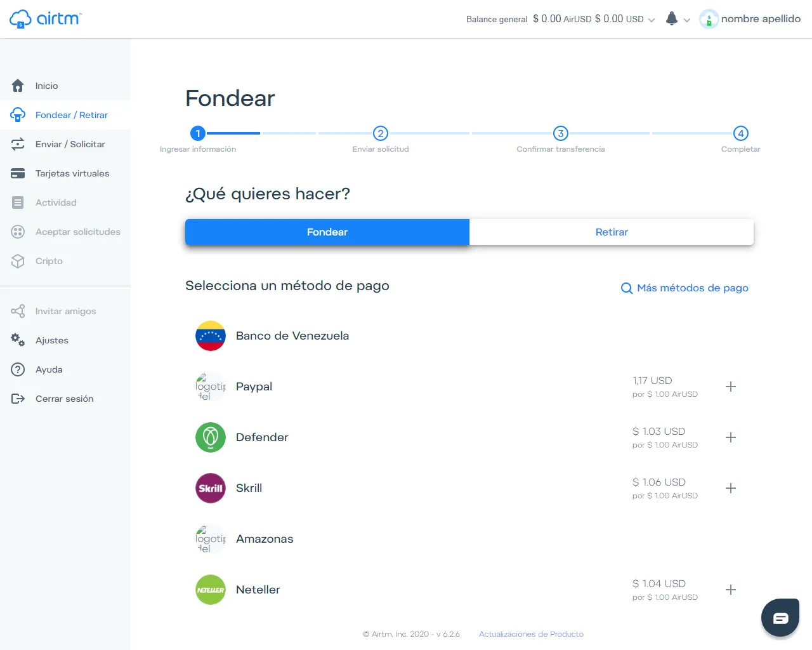The width and height of the screenshot is (812, 650).
Task: Click the Enviar / Solicitar arrows icon
Action: pyautogui.click(x=18, y=144)
